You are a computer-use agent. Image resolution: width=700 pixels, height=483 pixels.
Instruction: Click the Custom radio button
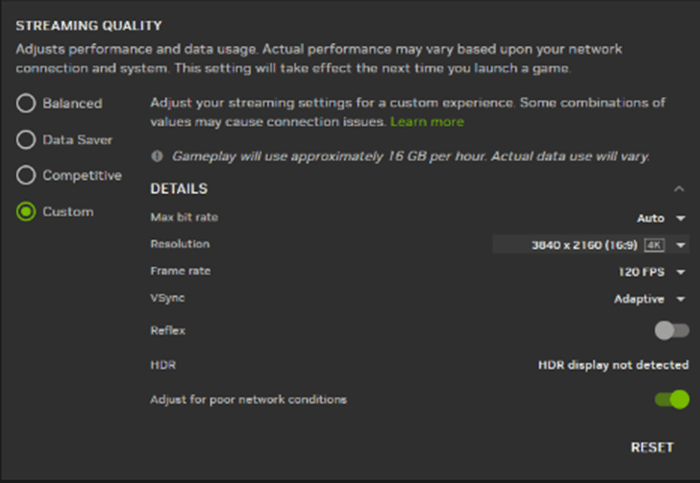25,212
